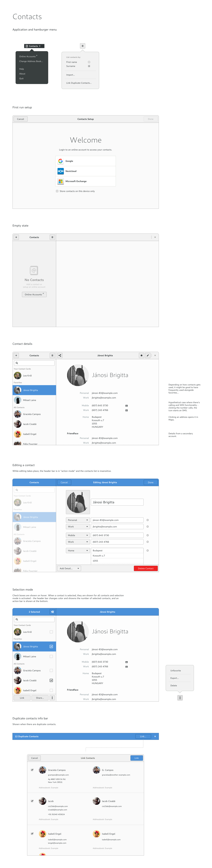The height and width of the screenshot is (868, 212).
Task: Click Cancel in Contacts Setup window
Action: click(21, 119)
